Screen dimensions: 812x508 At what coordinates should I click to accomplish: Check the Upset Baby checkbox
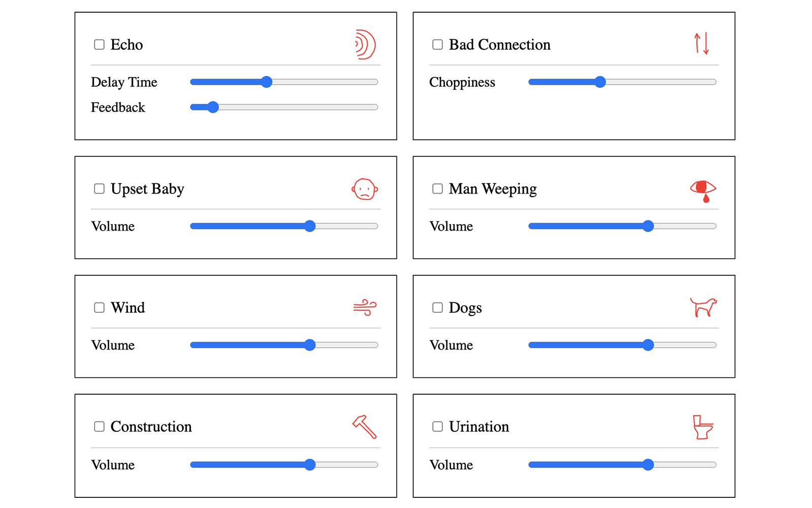[99, 189]
